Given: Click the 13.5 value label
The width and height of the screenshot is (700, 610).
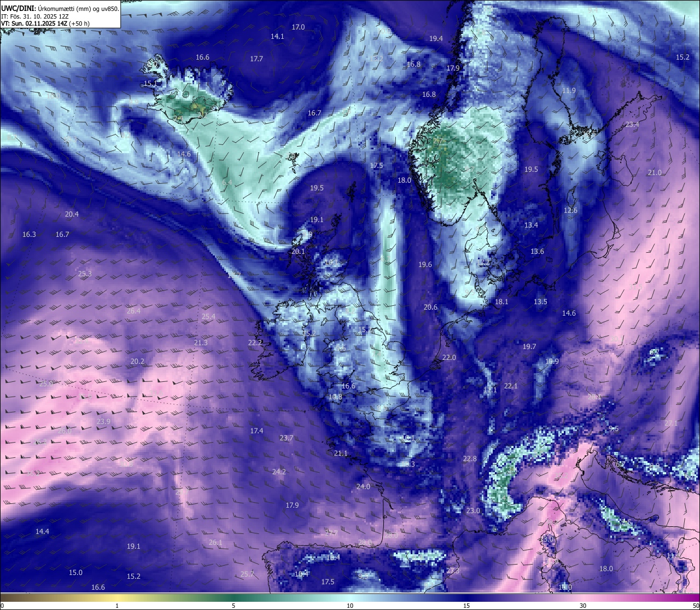Looking at the screenshot, I should 540,301.
